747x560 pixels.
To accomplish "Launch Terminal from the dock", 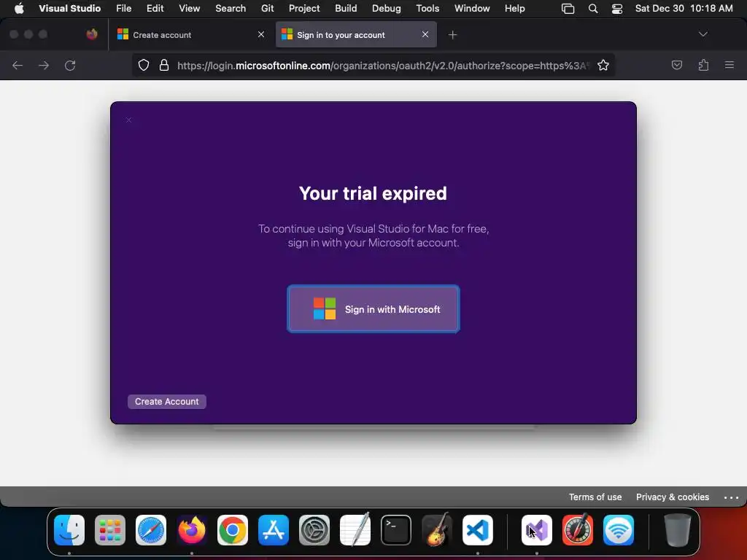I will pos(396,530).
